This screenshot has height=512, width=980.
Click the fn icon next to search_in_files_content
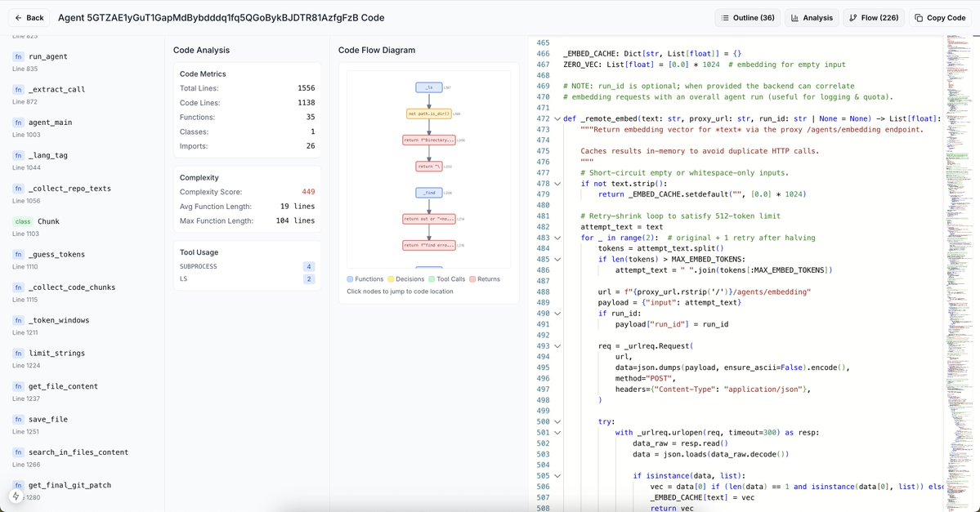[18, 452]
